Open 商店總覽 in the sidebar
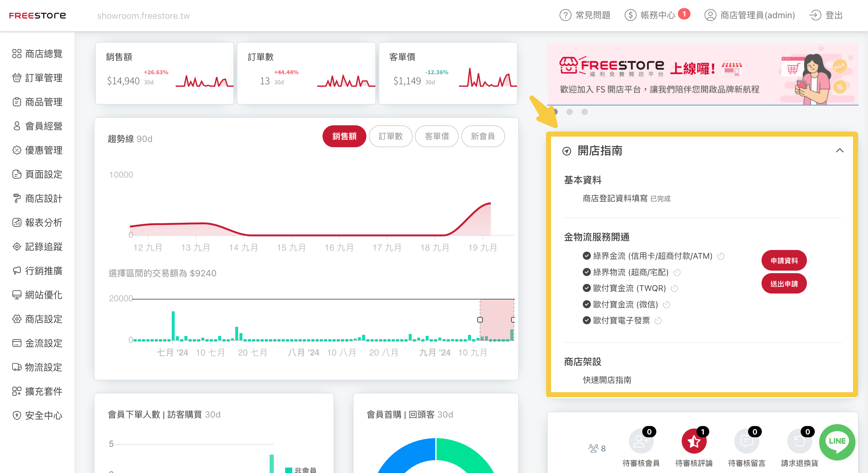868x473 pixels. tap(37, 54)
